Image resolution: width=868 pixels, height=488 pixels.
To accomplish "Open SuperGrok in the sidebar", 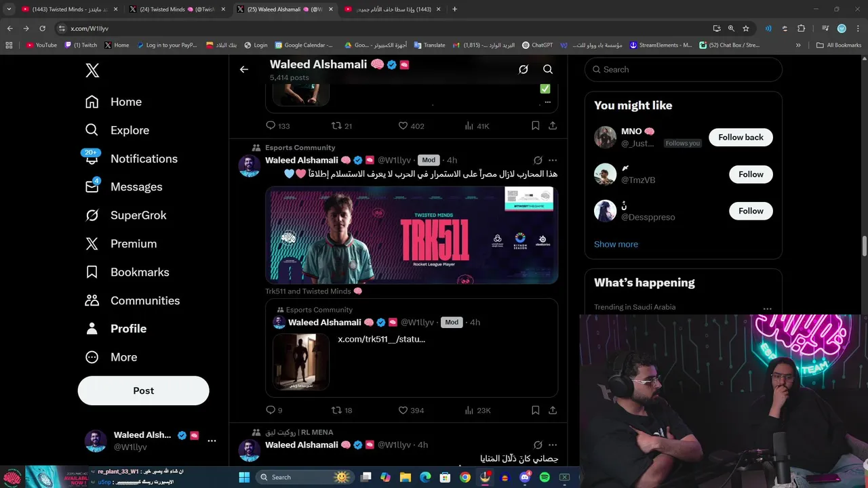I will pos(125,216).
